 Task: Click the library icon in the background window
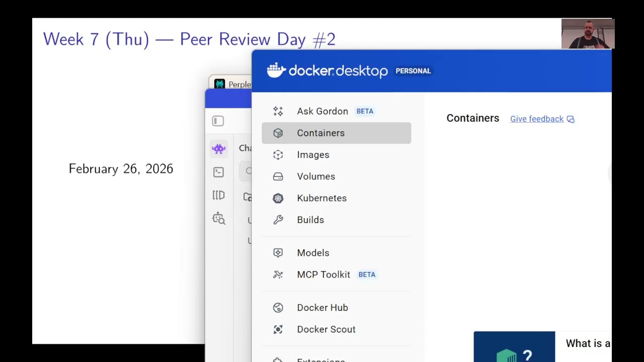(x=218, y=195)
